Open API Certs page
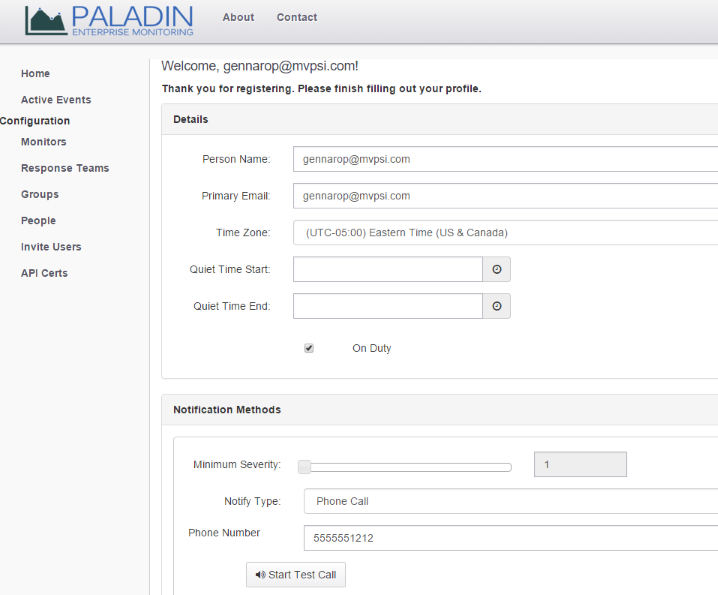This screenshot has width=718, height=595. [x=44, y=273]
